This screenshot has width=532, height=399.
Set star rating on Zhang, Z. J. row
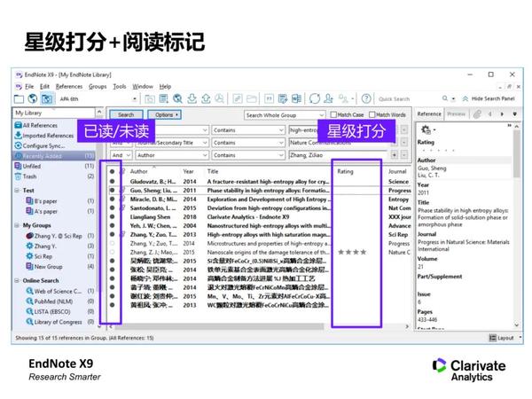[352, 252]
